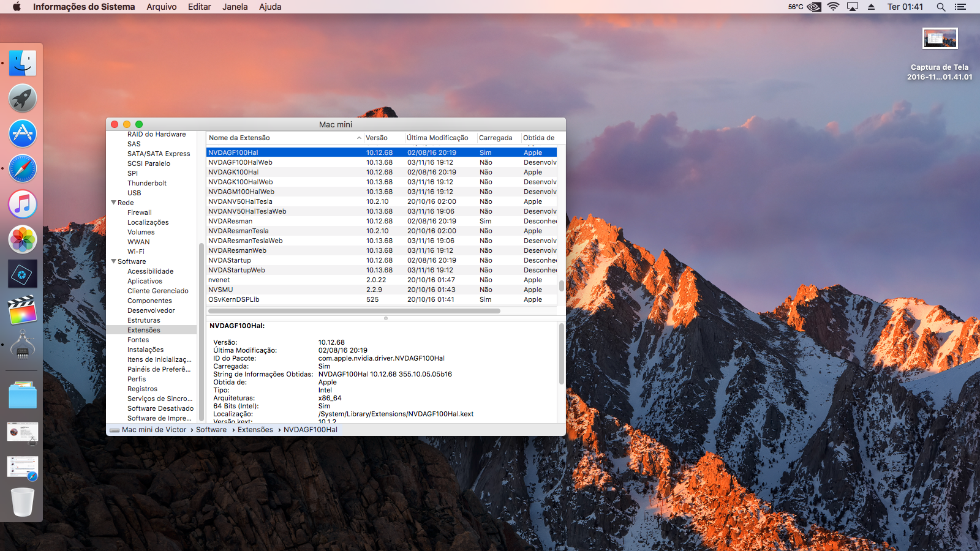Click System Information caliper icon in Dock

(x=23, y=345)
